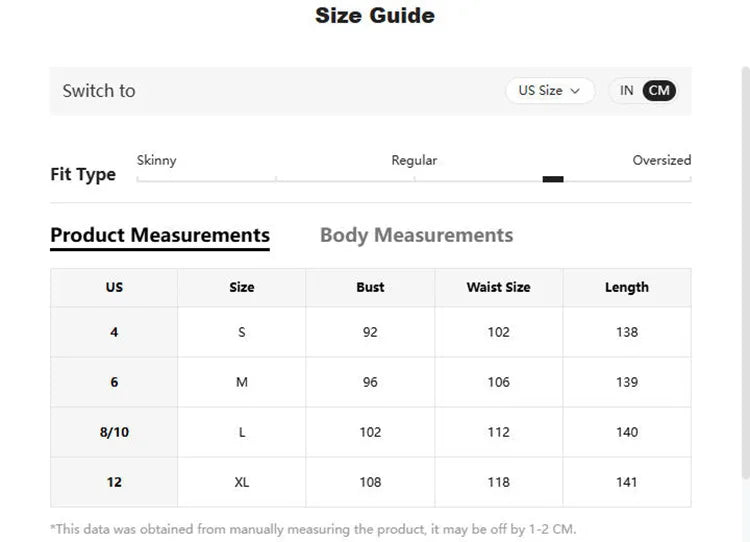Image resolution: width=750 pixels, height=542 pixels.
Task: Click the Regular fit label
Action: click(414, 160)
